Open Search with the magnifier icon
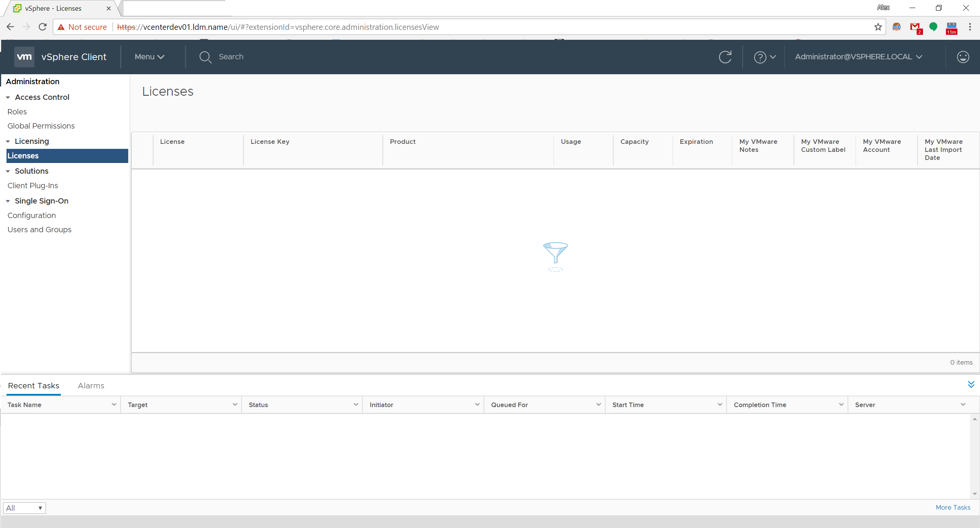This screenshot has height=528, width=980. coord(206,57)
